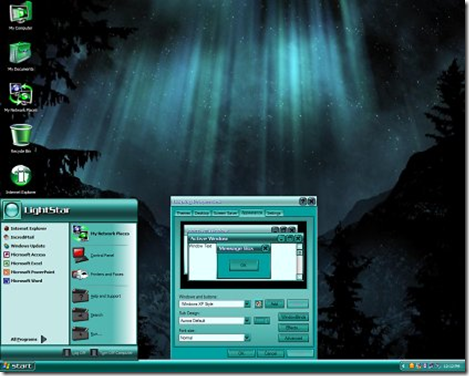Image resolution: width=469 pixels, height=376 pixels.
Task: Click the Effects button
Action: click(293, 328)
